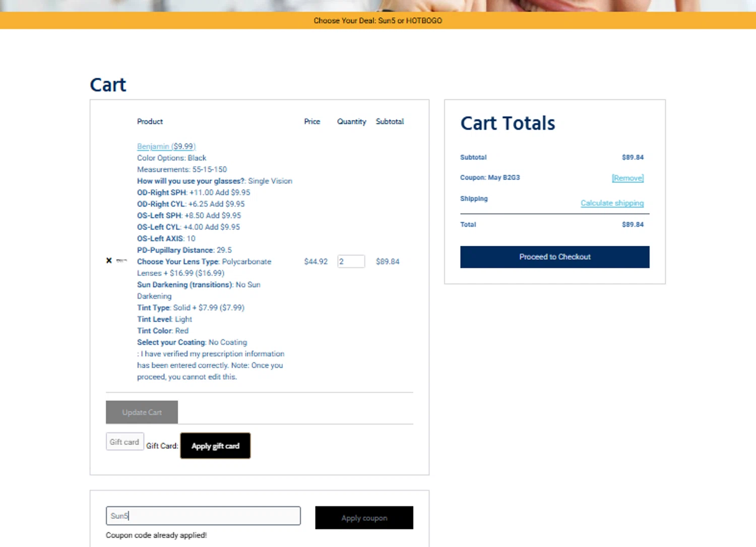Image resolution: width=756 pixels, height=547 pixels.
Task: Click the Product column header
Action: 150,121
